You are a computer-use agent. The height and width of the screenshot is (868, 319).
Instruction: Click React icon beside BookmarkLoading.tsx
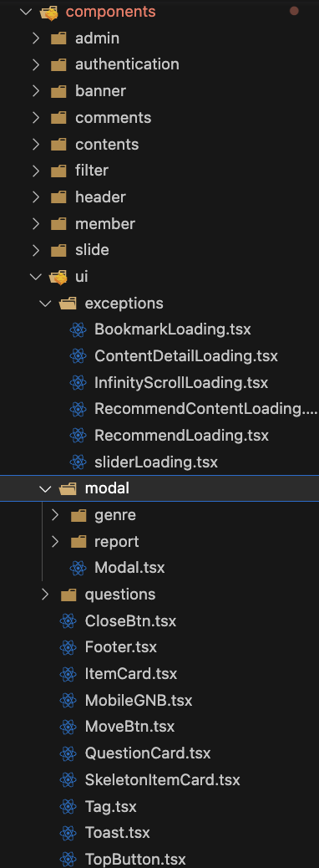[x=78, y=330]
